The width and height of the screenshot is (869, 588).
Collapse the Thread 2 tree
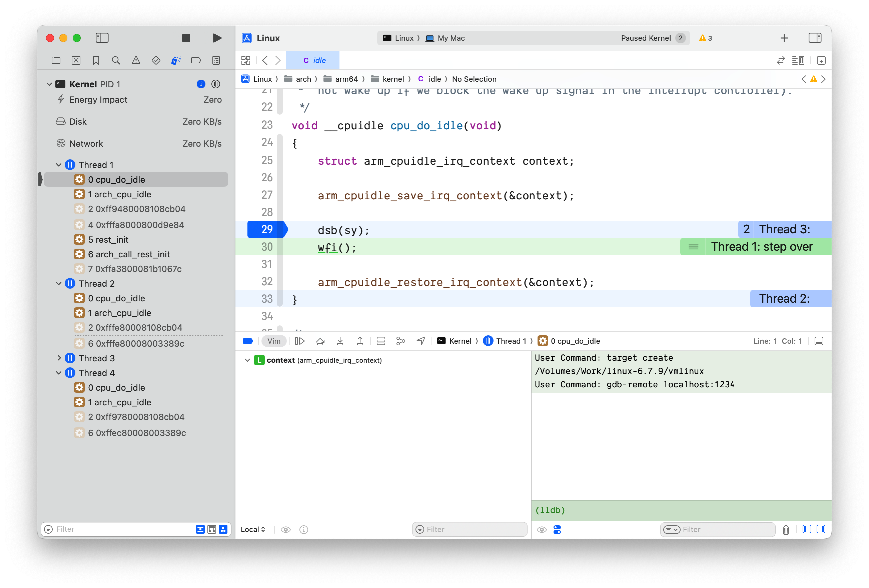tap(59, 283)
